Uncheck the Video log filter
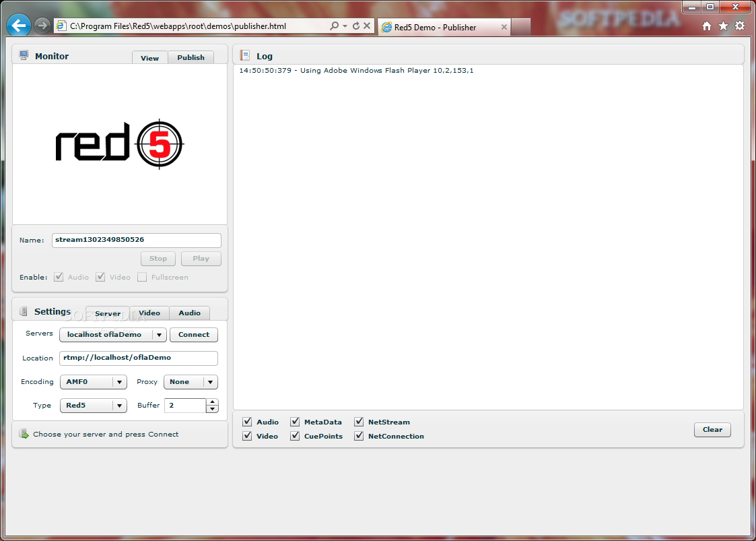This screenshot has width=756, height=541. (247, 436)
